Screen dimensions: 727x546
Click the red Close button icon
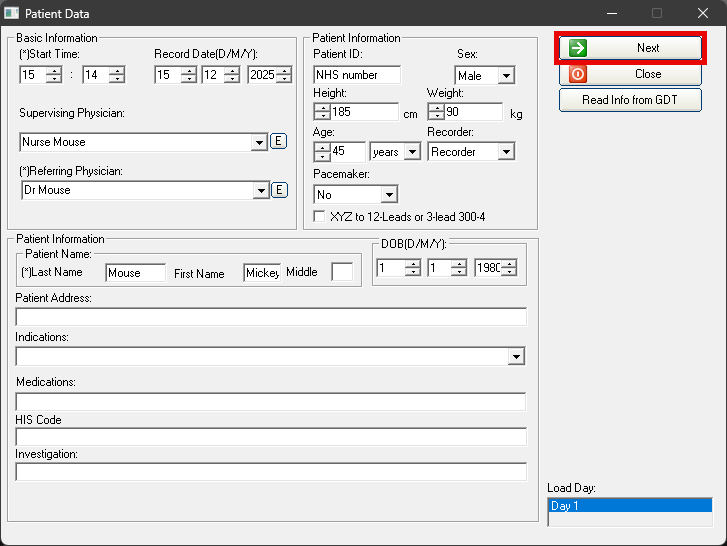(x=578, y=74)
